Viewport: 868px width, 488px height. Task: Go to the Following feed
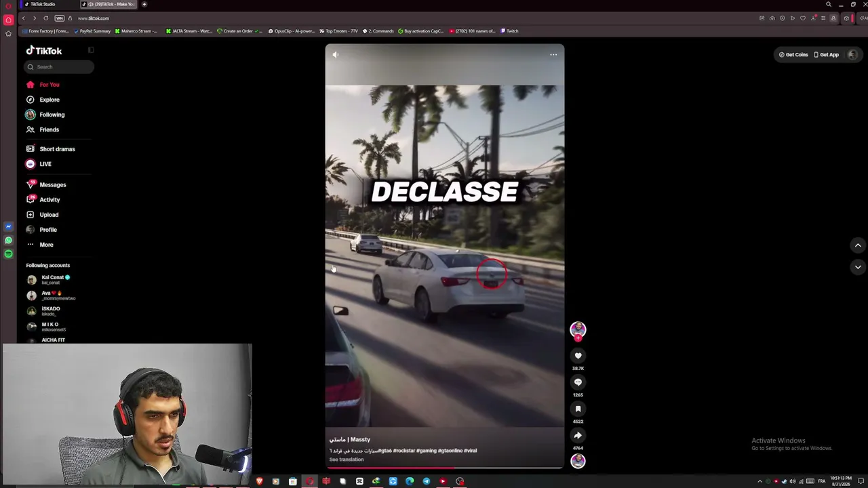(45, 115)
